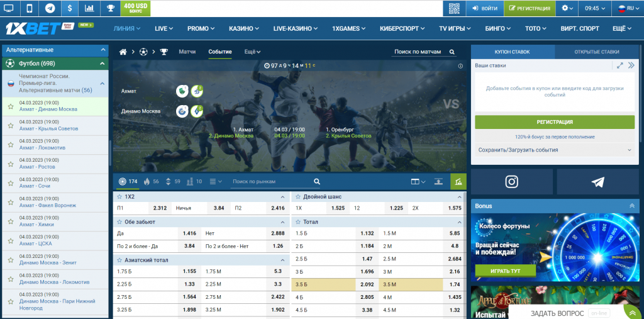
Task: Switch to the Открытые ставки tab
Action: coord(597,52)
